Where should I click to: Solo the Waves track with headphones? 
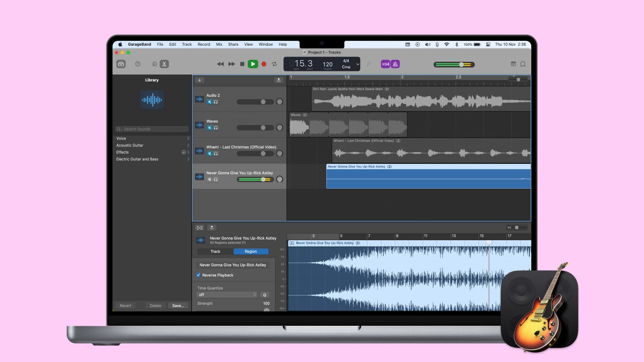tap(216, 128)
